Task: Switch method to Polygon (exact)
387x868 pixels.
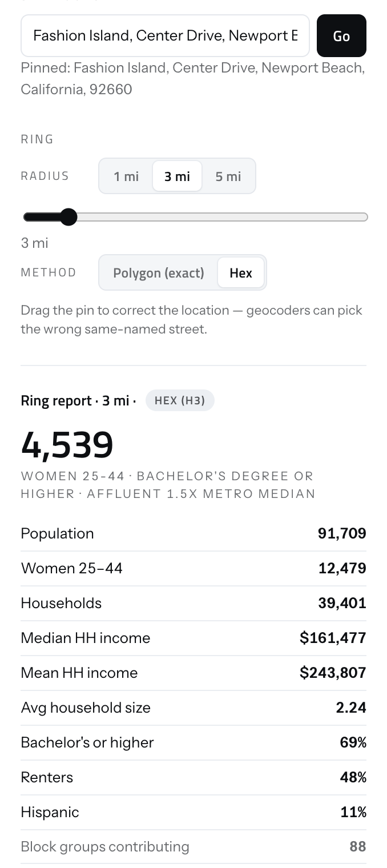Action: pos(159,272)
